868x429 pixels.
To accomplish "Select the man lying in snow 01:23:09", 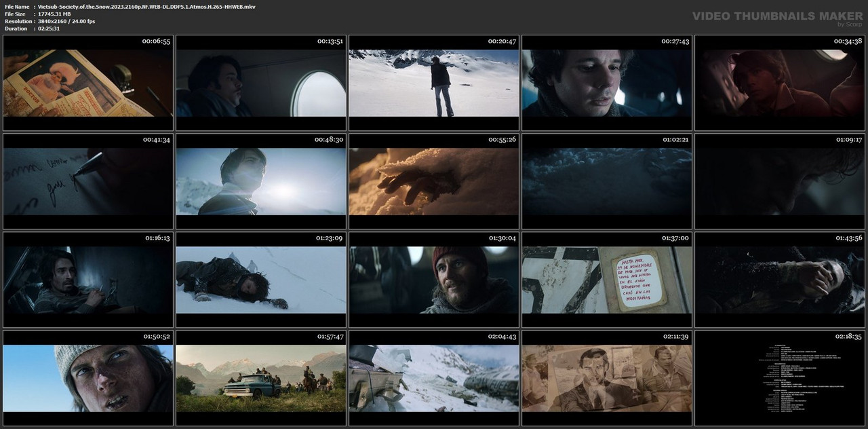I will tap(261, 280).
